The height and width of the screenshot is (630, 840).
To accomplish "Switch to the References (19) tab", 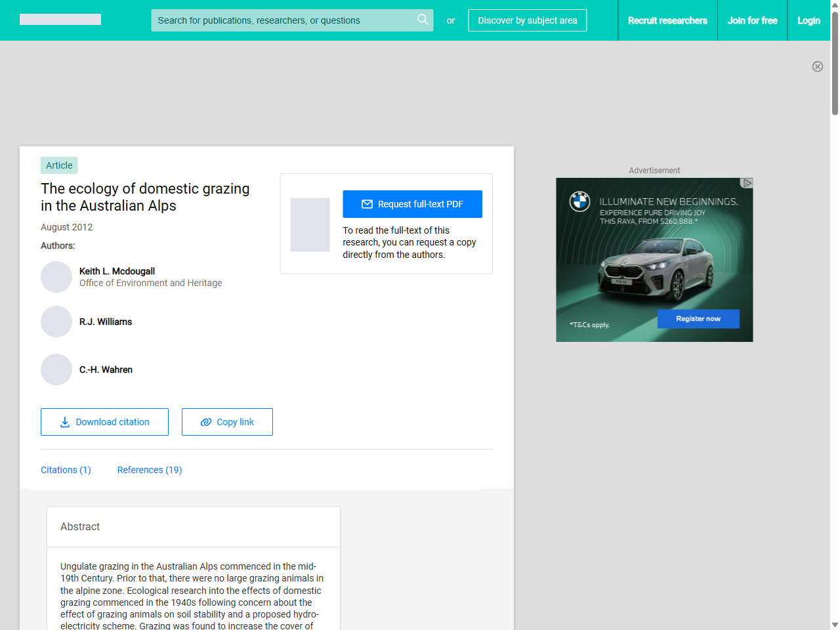I will pos(149,470).
